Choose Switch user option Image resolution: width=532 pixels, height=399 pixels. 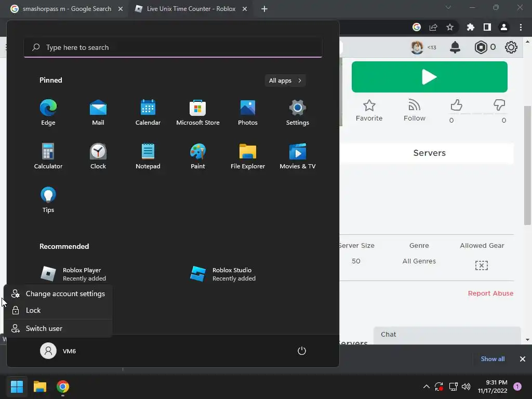pos(58,328)
